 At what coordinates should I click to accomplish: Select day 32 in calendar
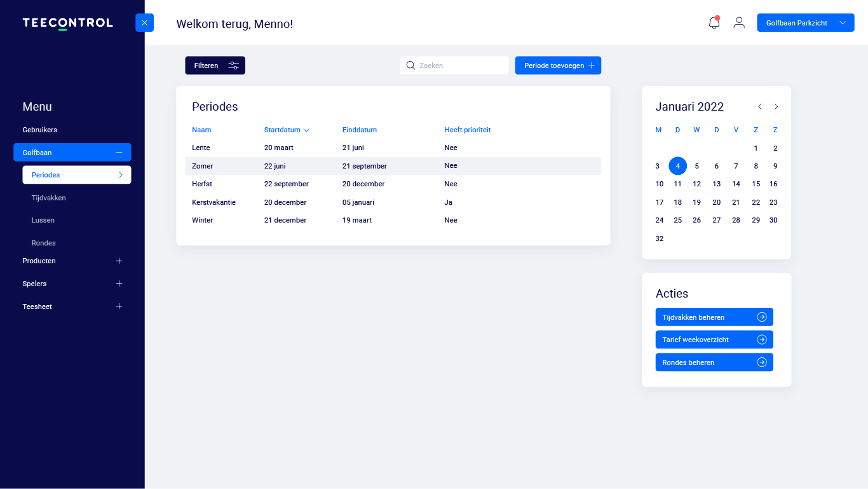point(660,238)
